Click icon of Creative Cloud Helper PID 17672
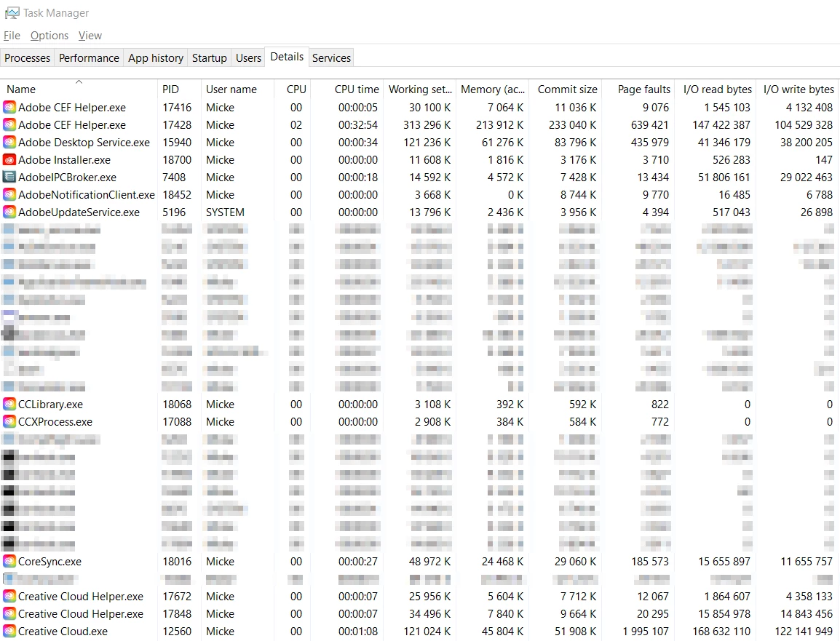Viewport: 840px width, 641px height. click(9, 596)
